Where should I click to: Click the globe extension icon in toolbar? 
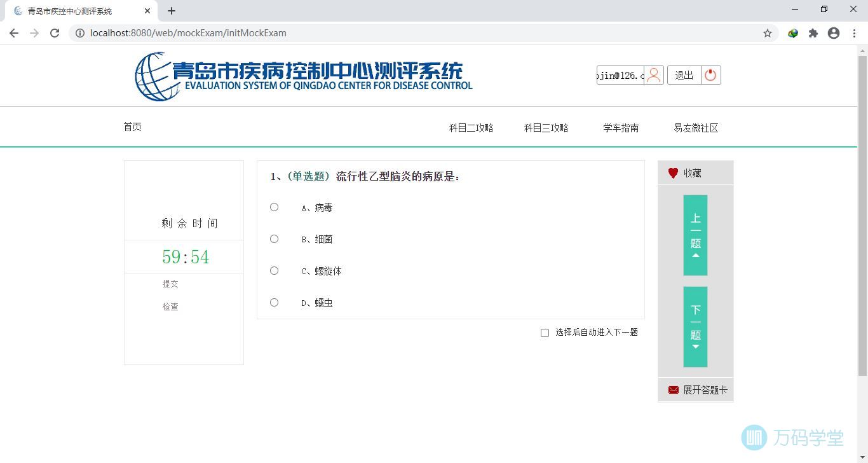click(x=793, y=33)
